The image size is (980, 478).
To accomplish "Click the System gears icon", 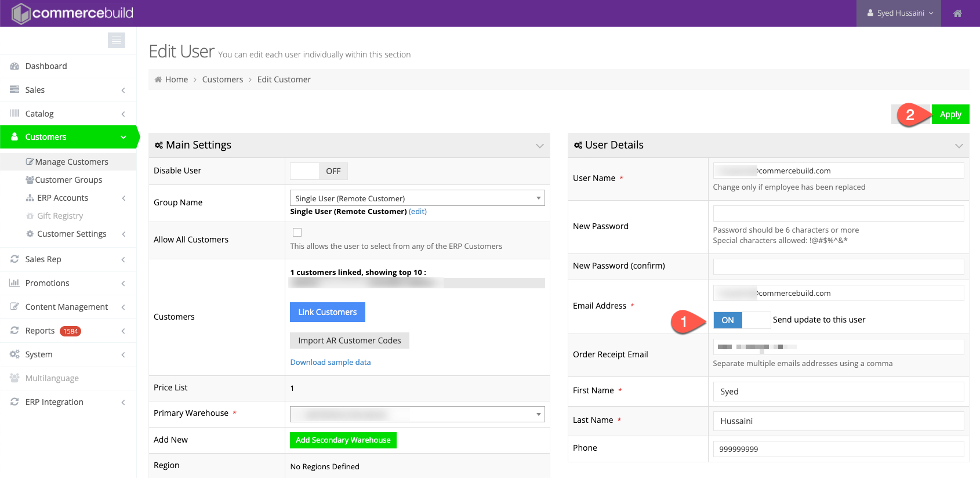I will pos(14,354).
